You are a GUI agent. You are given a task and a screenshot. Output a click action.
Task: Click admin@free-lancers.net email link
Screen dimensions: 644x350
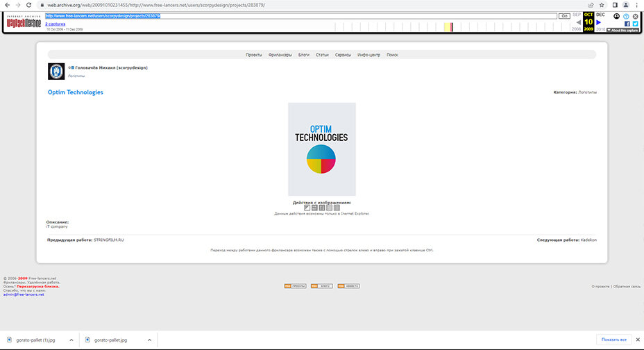pyautogui.click(x=24, y=294)
